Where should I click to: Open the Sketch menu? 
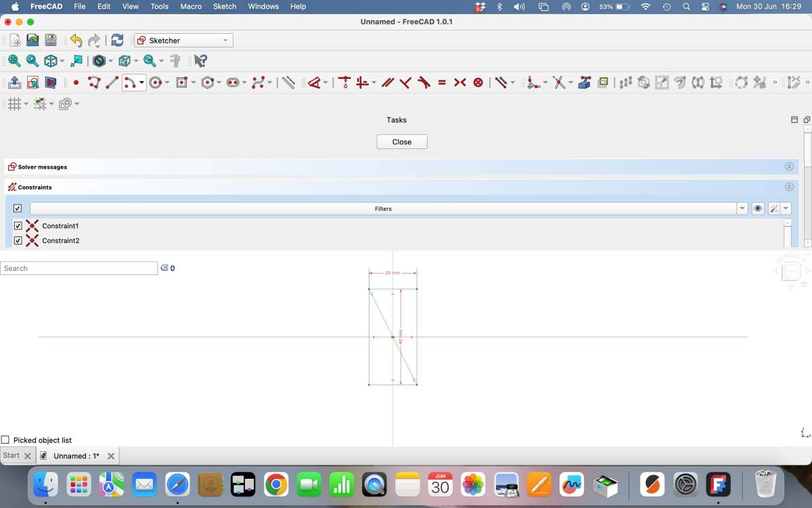click(225, 6)
